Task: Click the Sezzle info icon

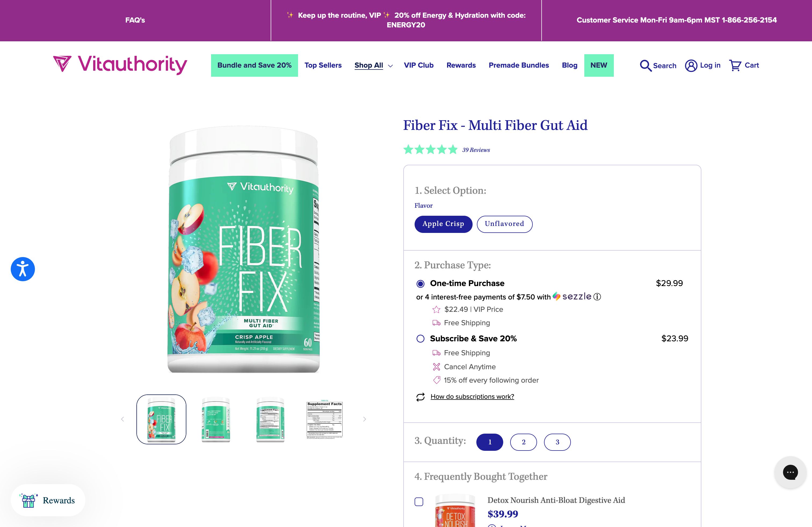Action: (597, 297)
